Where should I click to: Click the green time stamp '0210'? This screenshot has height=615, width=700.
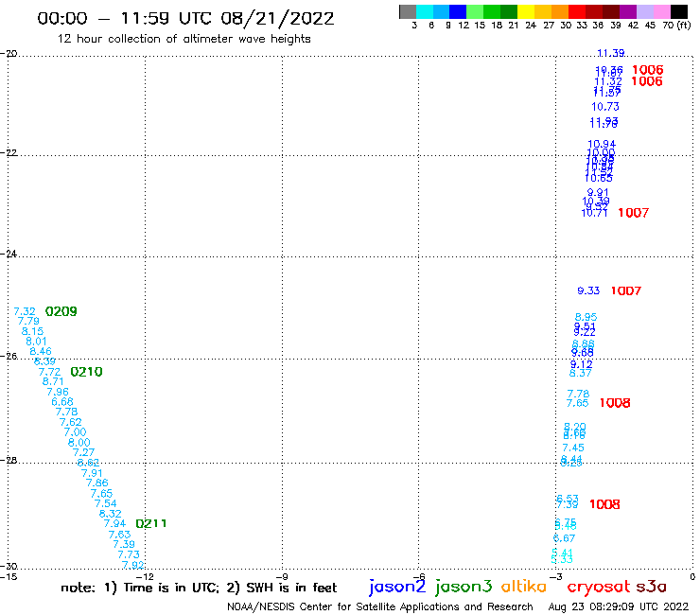point(87,372)
